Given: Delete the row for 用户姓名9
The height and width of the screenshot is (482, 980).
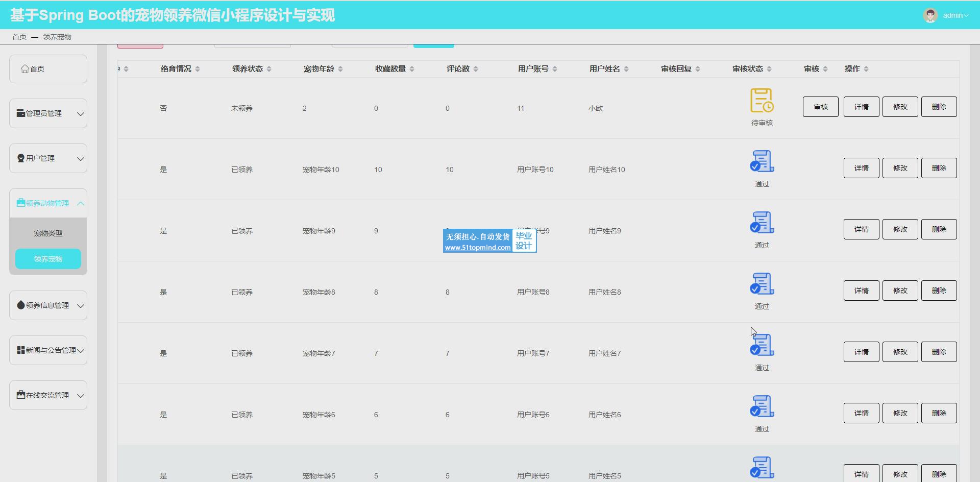Looking at the screenshot, I should click(939, 229).
